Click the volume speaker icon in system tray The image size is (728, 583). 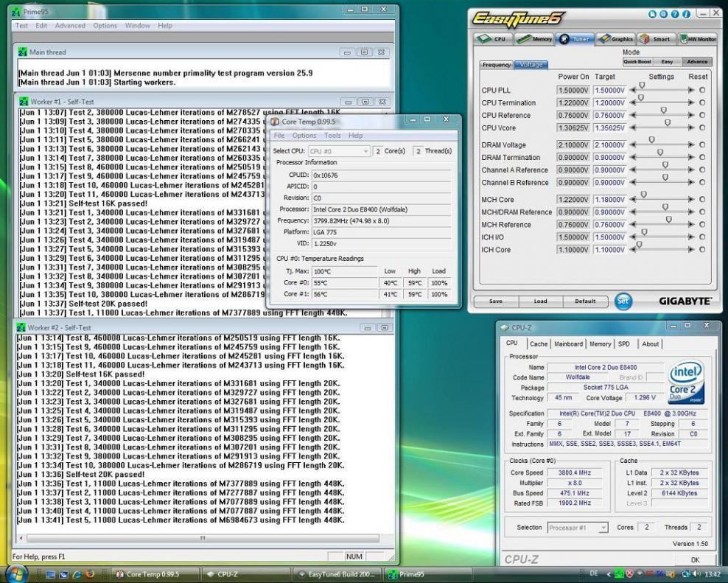[x=695, y=574]
